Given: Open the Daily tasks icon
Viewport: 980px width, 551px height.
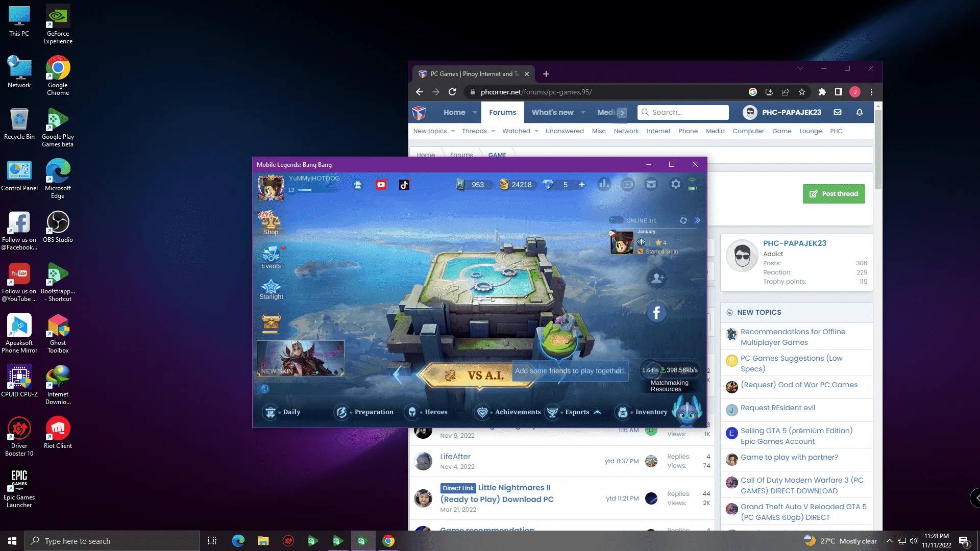Looking at the screenshot, I should point(271,412).
